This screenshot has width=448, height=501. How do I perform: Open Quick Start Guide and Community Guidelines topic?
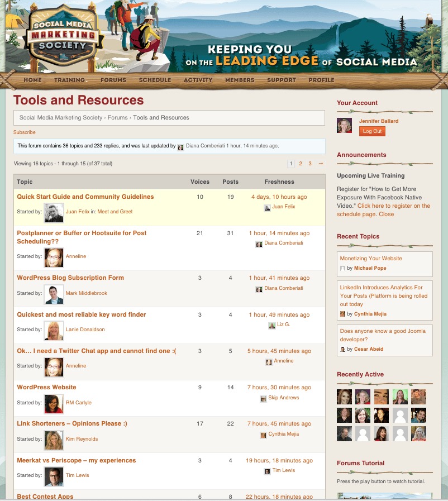point(85,197)
